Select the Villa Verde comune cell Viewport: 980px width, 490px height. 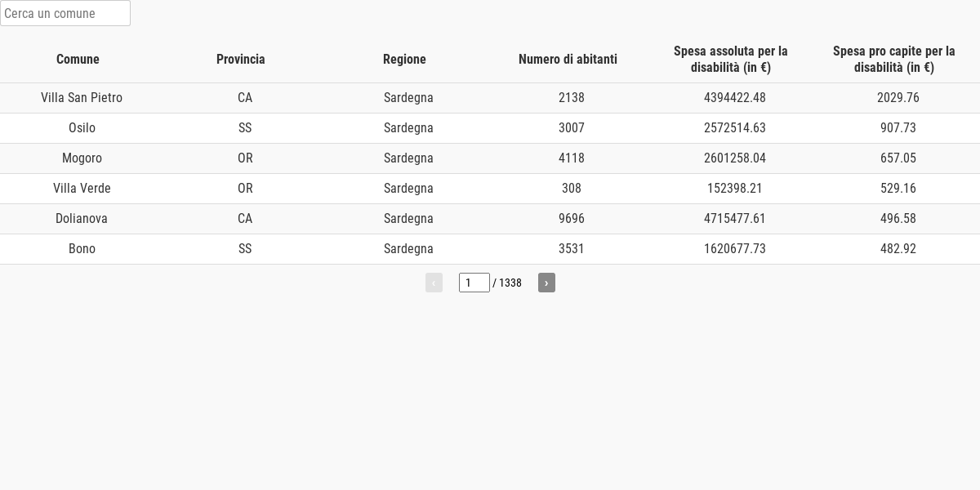click(82, 189)
